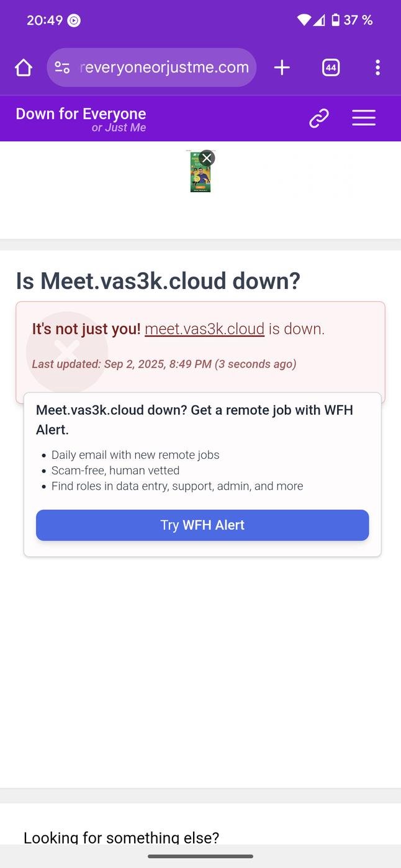Tap the bottom gesture navigation handle
The height and width of the screenshot is (868, 401).
(200, 856)
